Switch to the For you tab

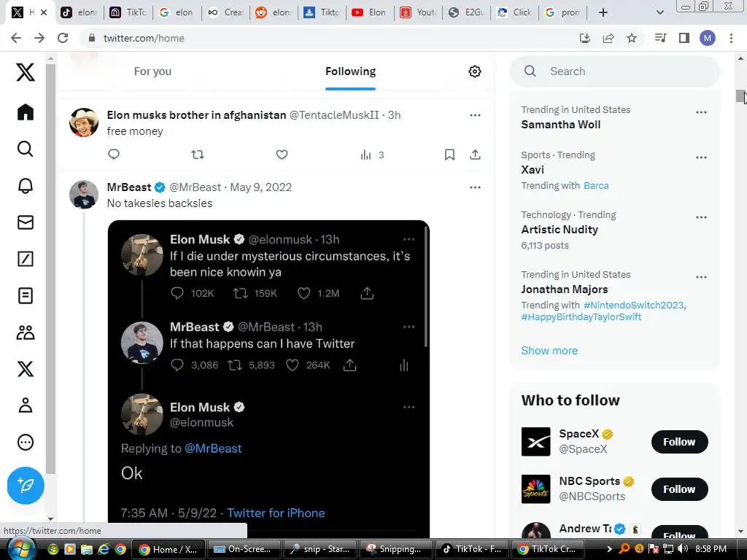pos(152,71)
